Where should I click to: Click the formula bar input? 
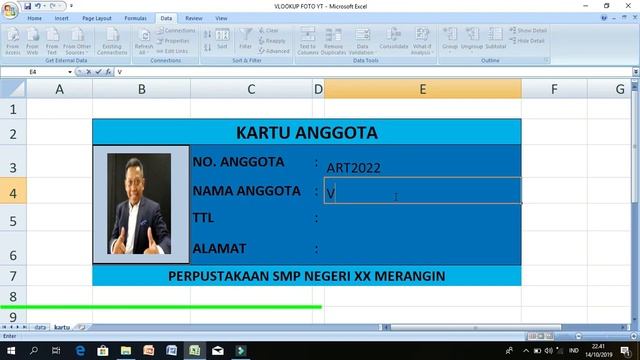pyautogui.click(x=372, y=72)
